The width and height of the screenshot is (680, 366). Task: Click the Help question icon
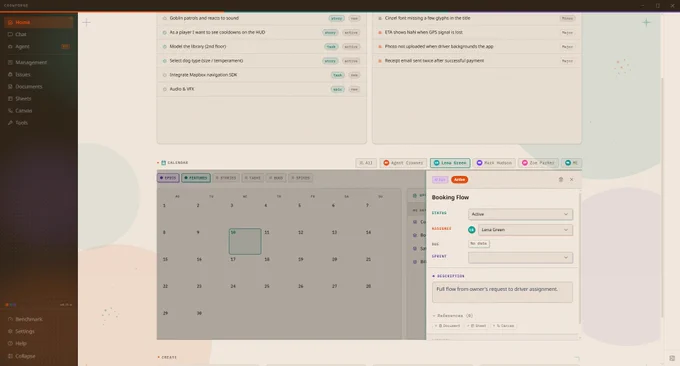click(10, 343)
